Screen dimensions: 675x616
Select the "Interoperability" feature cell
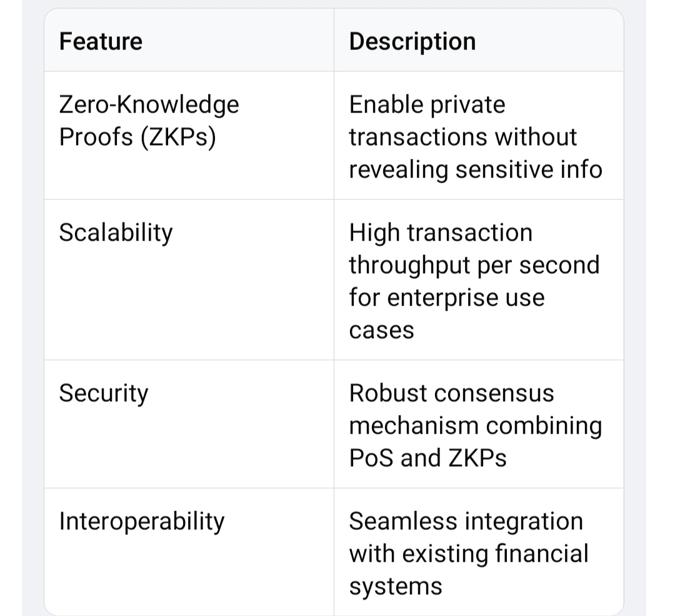click(x=141, y=521)
